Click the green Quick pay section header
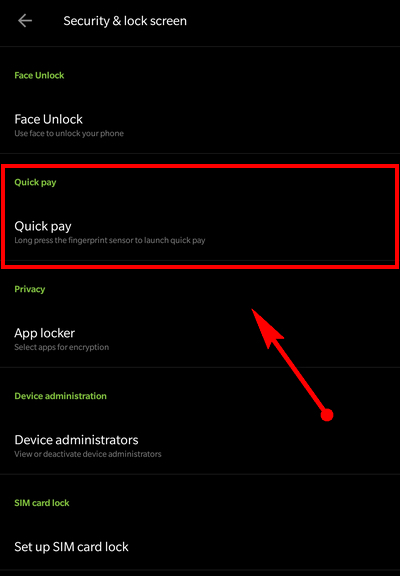Viewport: 400px width, 576px height. coord(35,183)
